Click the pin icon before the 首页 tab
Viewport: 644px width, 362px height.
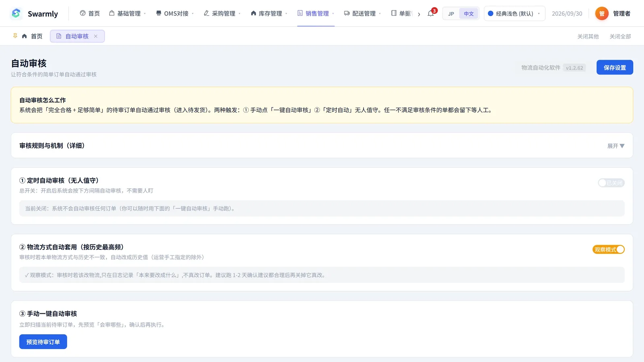[x=15, y=36]
